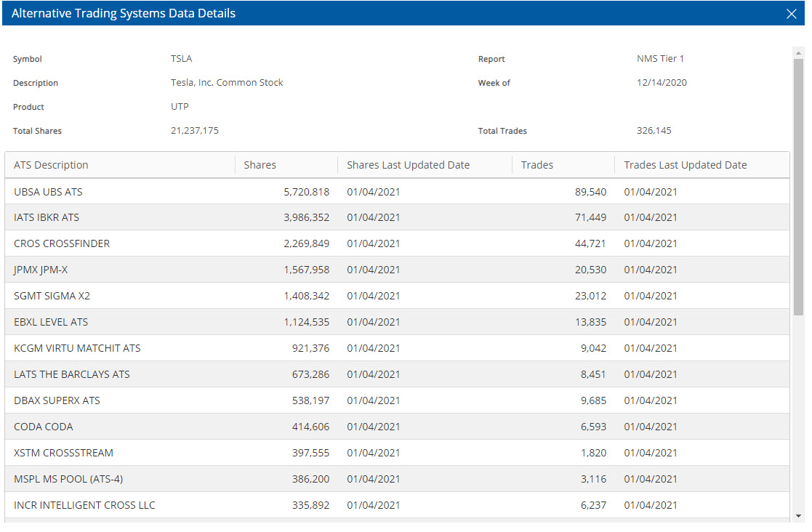Select the MSPL MS POOL (ATS-4) row
Image resolution: width=812 pixels, height=532 pixels.
click(x=397, y=479)
